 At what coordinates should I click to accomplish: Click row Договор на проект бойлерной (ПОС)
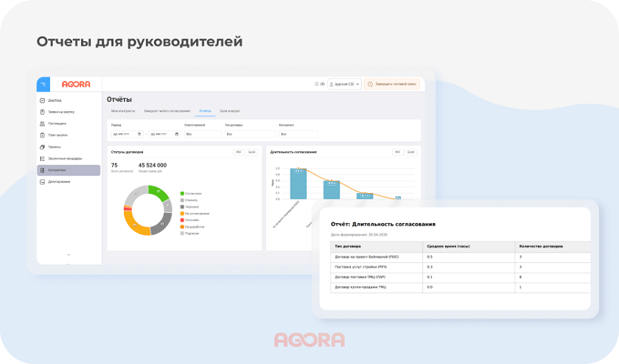pyautogui.click(x=461, y=257)
